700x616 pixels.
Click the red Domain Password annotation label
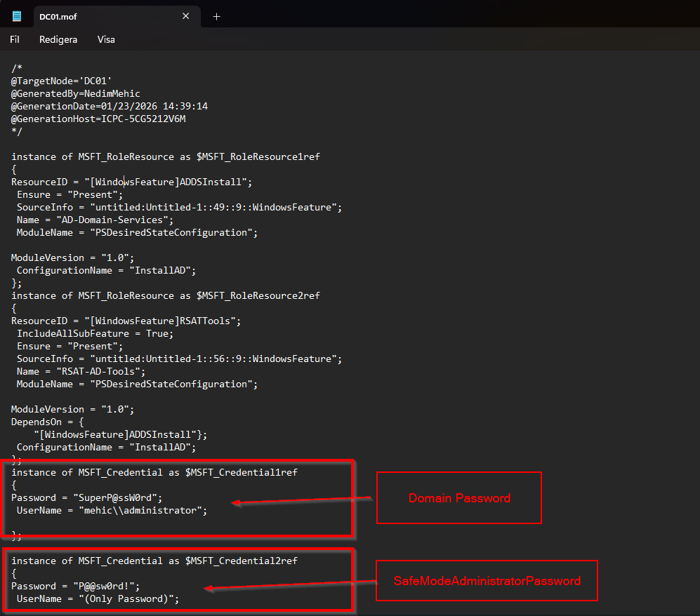click(459, 498)
